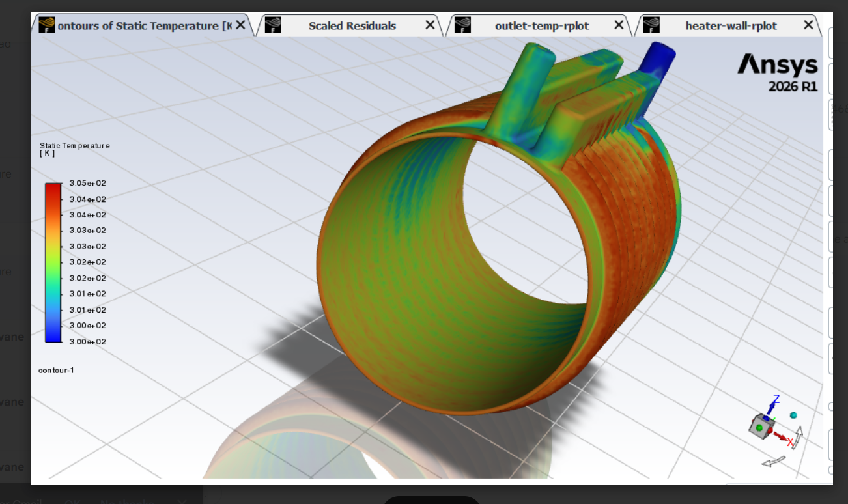This screenshot has width=848, height=504.
Task: Select the heater-wall-rplot tab
Action: [x=731, y=26]
